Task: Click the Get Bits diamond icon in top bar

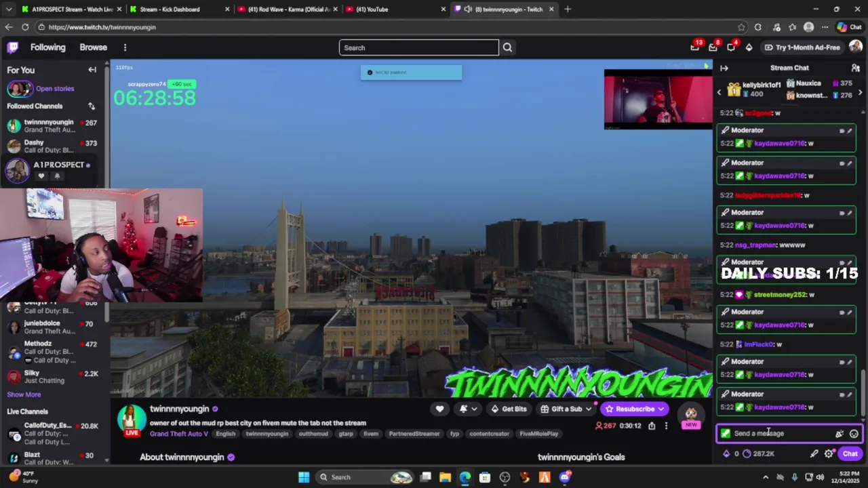Action: [x=749, y=47]
